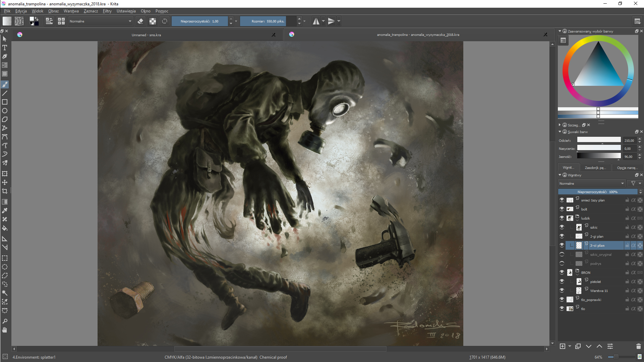Image resolution: width=644 pixels, height=362 pixels.
Task: Open layer properties icon
Action: pos(610,346)
